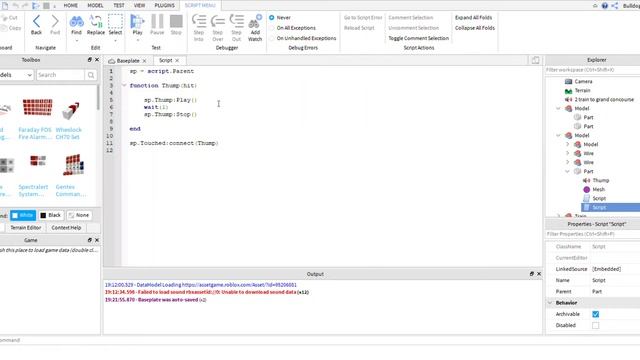Click the Replace tool icon
Screen dimensions: 640x360
point(96,21)
